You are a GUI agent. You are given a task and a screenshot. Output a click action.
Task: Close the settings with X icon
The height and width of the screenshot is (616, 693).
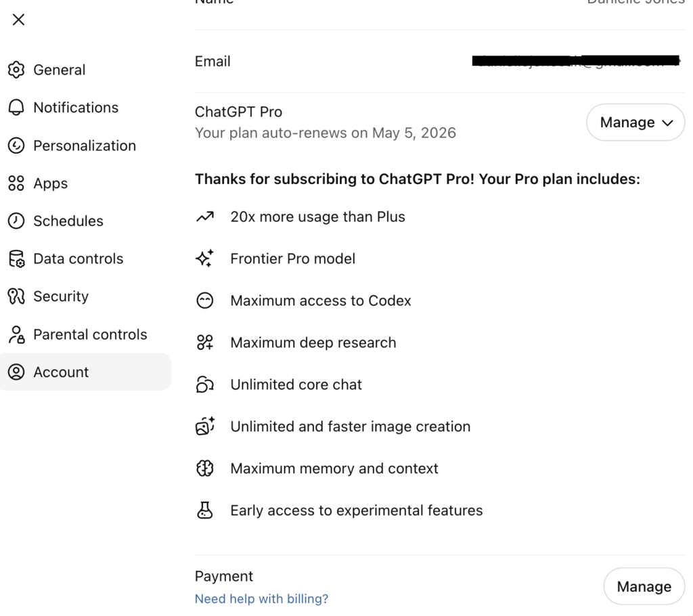(x=19, y=20)
